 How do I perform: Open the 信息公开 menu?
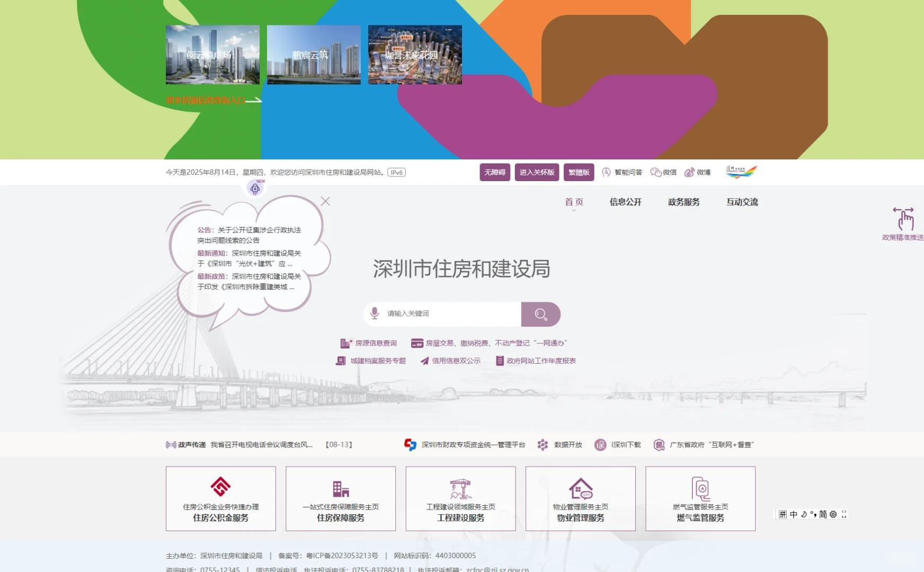(x=626, y=202)
